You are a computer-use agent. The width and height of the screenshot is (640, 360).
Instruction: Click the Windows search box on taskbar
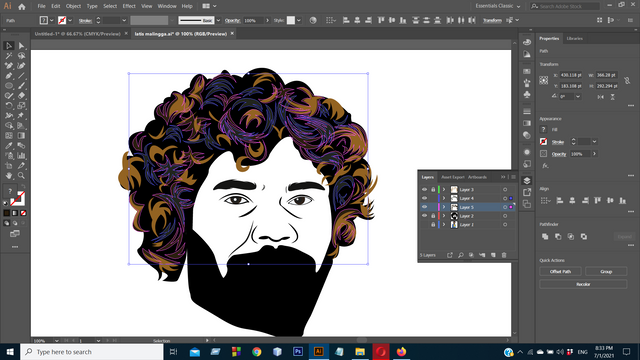(x=92, y=352)
